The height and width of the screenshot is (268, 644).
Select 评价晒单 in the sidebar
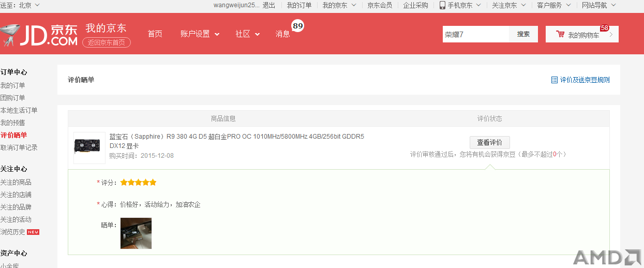[x=13, y=135]
